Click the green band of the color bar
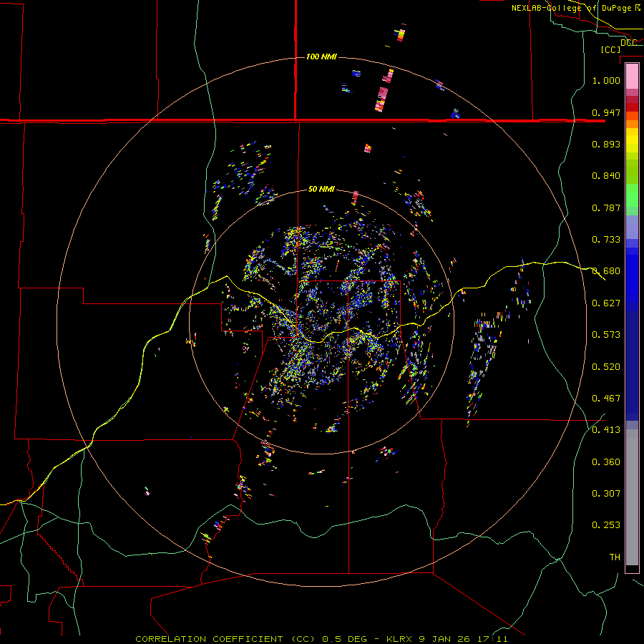 coord(632,195)
